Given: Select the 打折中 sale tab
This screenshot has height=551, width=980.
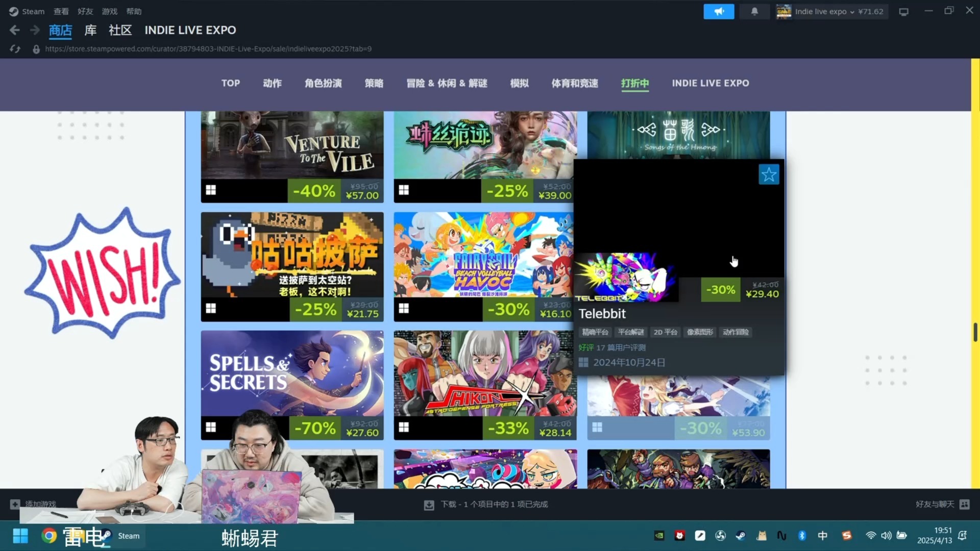Looking at the screenshot, I should (635, 84).
